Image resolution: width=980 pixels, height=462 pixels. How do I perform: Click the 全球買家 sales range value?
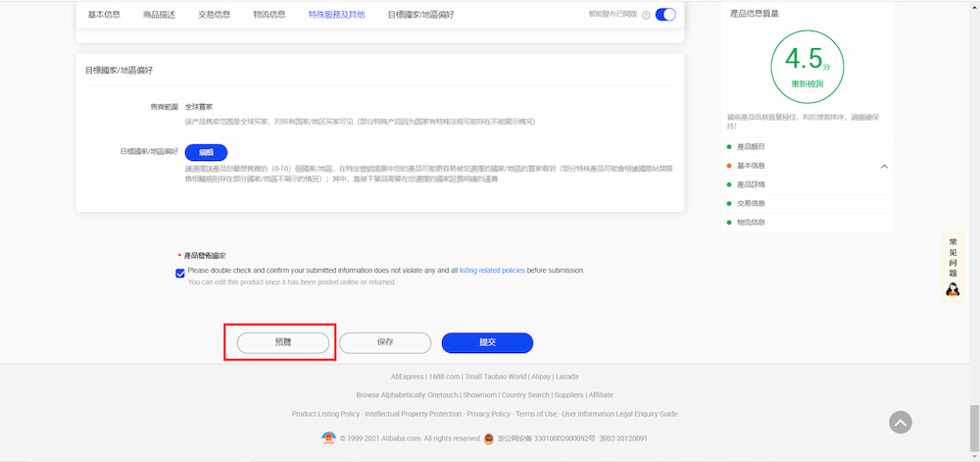pos(199,107)
